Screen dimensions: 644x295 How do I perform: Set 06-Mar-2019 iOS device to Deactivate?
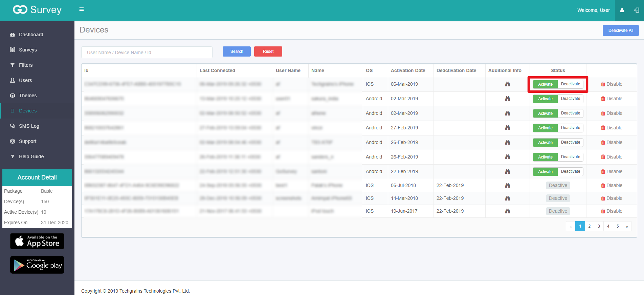[x=571, y=84]
